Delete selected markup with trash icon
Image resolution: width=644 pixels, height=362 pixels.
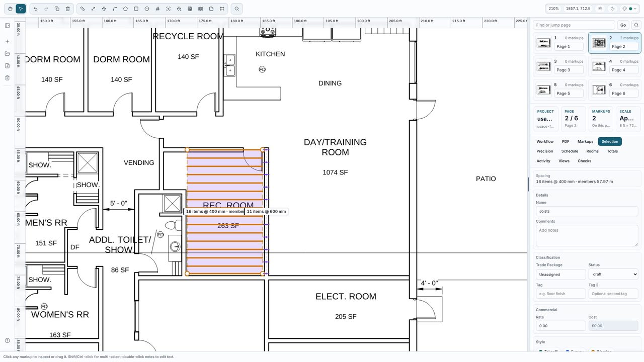click(x=67, y=9)
